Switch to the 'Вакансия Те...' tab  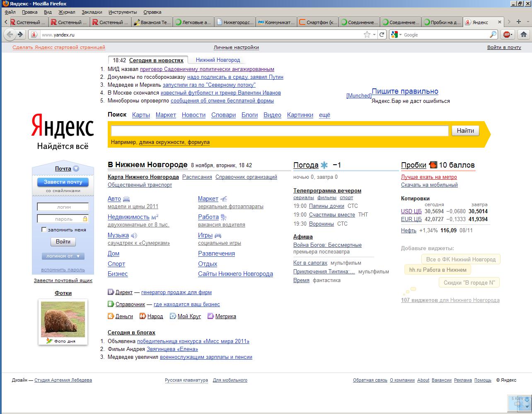coord(152,22)
